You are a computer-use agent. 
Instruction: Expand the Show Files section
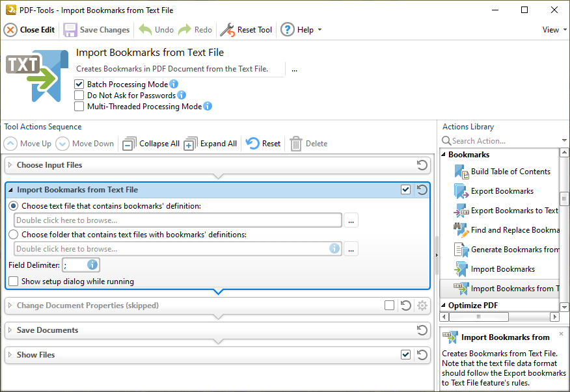[12, 355]
